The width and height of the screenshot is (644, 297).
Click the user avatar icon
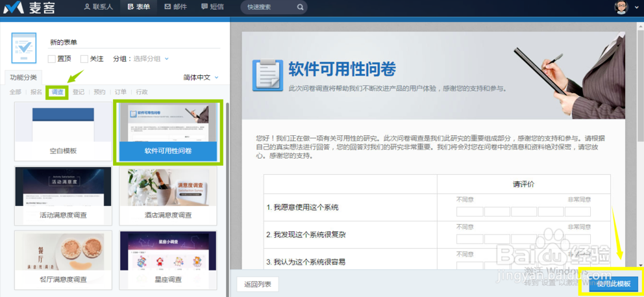621,8
